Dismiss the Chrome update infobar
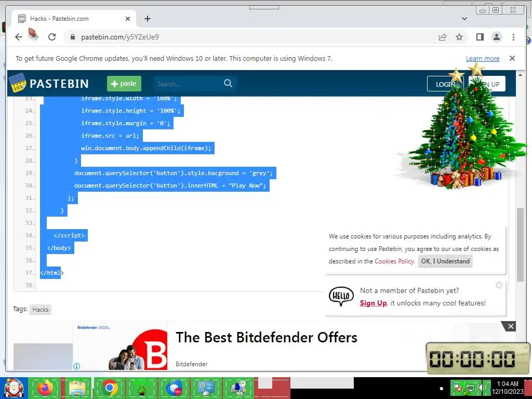This screenshot has height=399, width=532. pos(512,58)
